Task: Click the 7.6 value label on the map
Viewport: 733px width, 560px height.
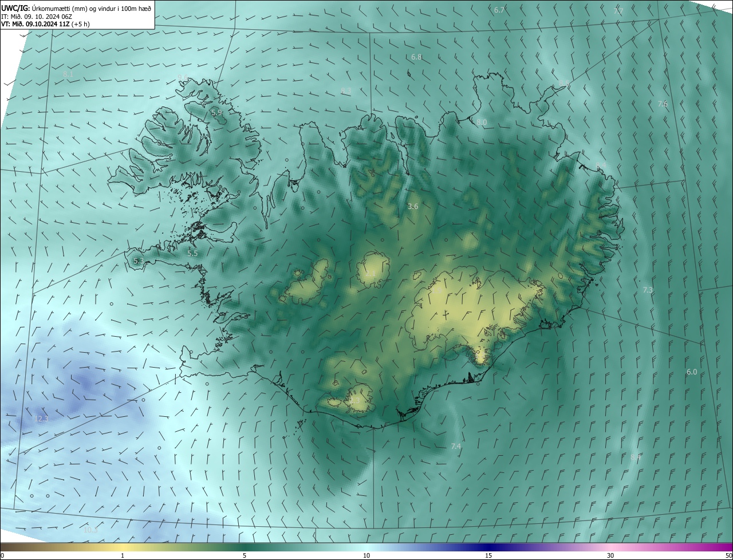Action: click(663, 104)
